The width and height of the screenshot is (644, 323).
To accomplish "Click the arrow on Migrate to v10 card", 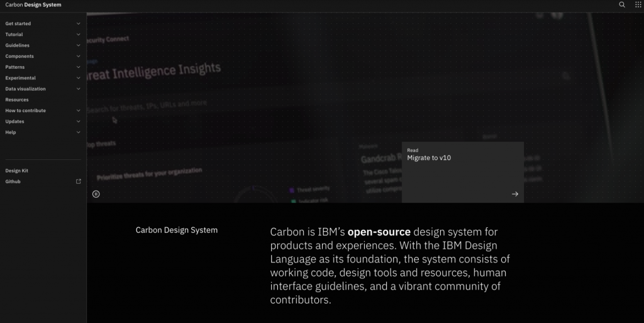I will point(514,194).
